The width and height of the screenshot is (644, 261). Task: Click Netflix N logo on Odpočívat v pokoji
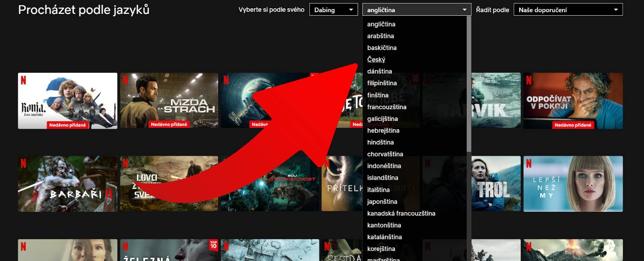(x=529, y=80)
